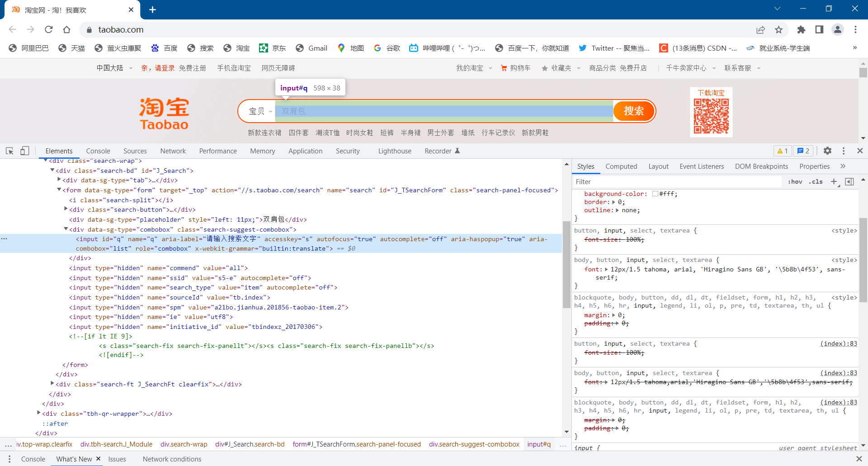Click the 新款连衣裙 hot search link
Viewport: 868px width, 466px height.
[x=264, y=133]
